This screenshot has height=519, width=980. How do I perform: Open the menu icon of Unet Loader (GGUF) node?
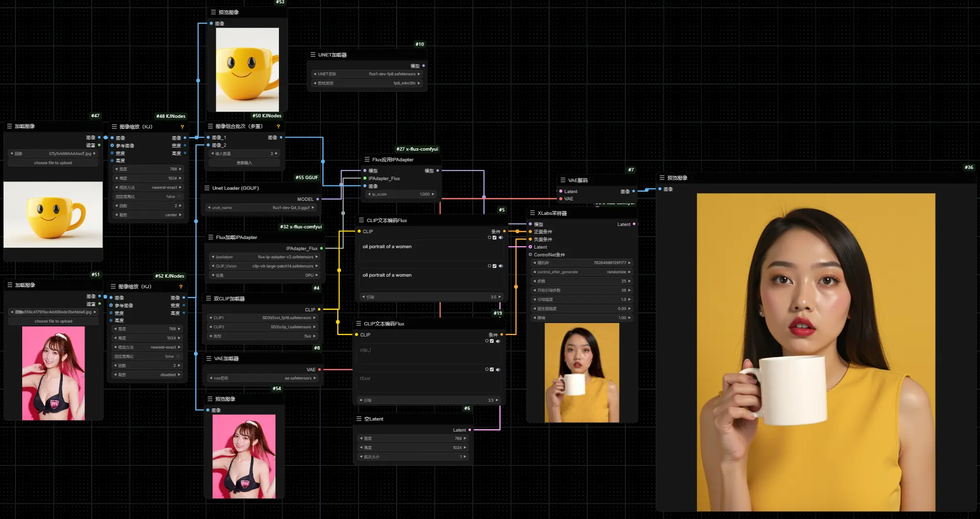pos(207,188)
